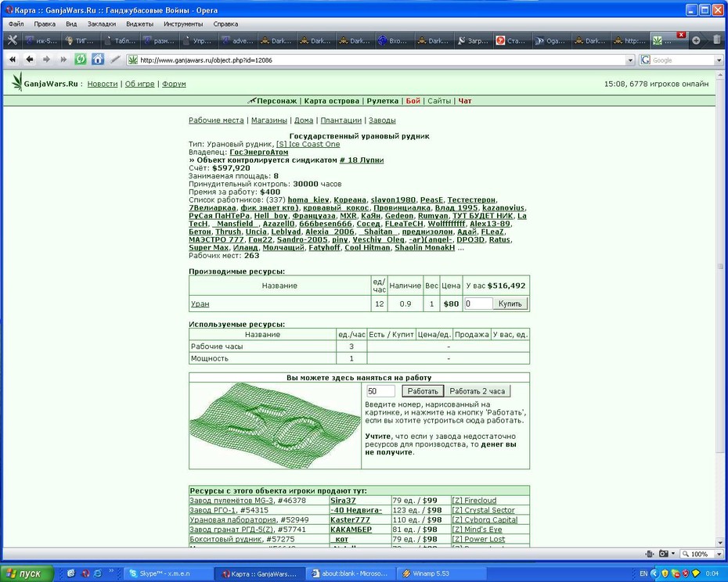The height and width of the screenshot is (582, 728).
Task: Go forward with the Forward arrow
Action: point(46,59)
